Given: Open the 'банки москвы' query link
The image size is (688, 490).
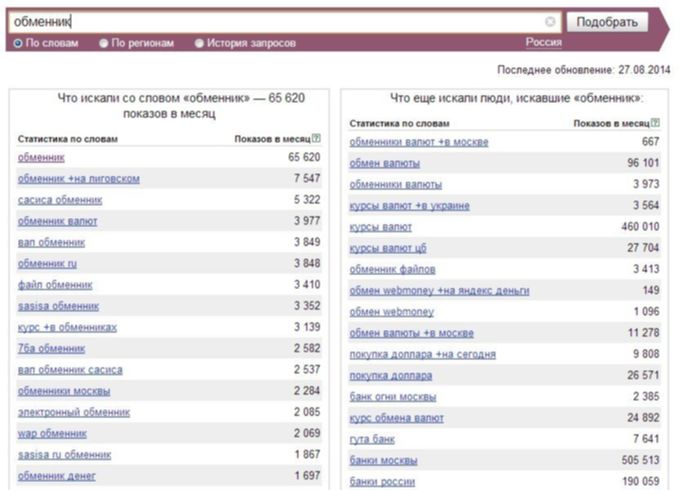Looking at the screenshot, I should click(383, 461).
